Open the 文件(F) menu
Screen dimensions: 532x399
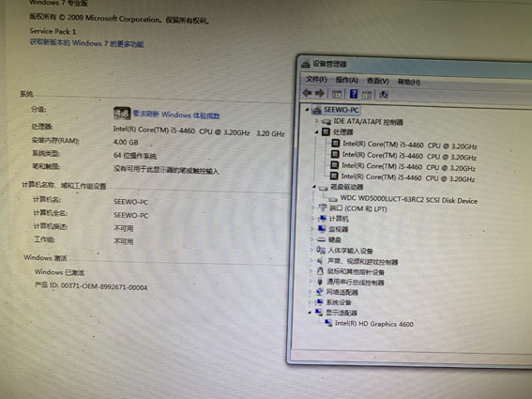[x=316, y=80]
